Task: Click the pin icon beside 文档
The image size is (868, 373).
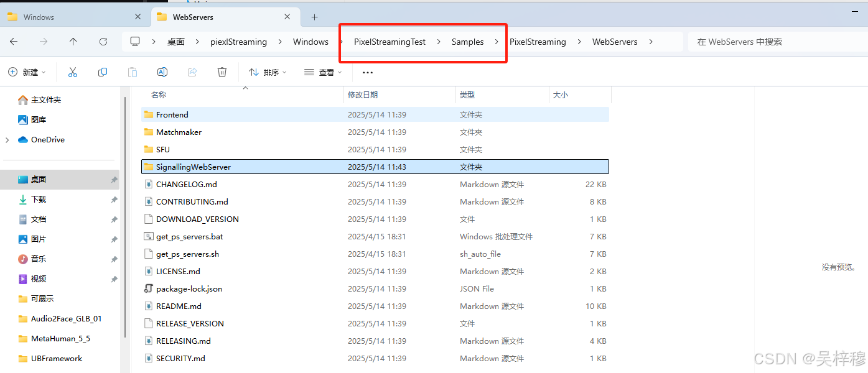Action: click(114, 219)
